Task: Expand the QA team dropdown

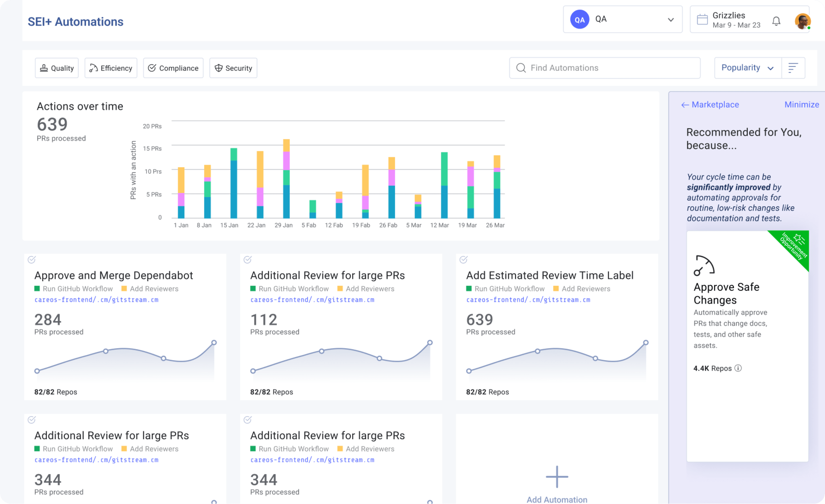Action: 622,19
